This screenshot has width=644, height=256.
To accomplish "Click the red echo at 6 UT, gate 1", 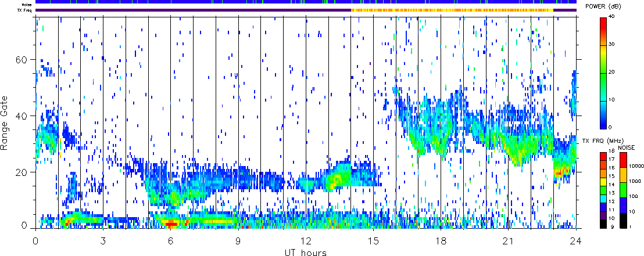I will click(170, 224).
